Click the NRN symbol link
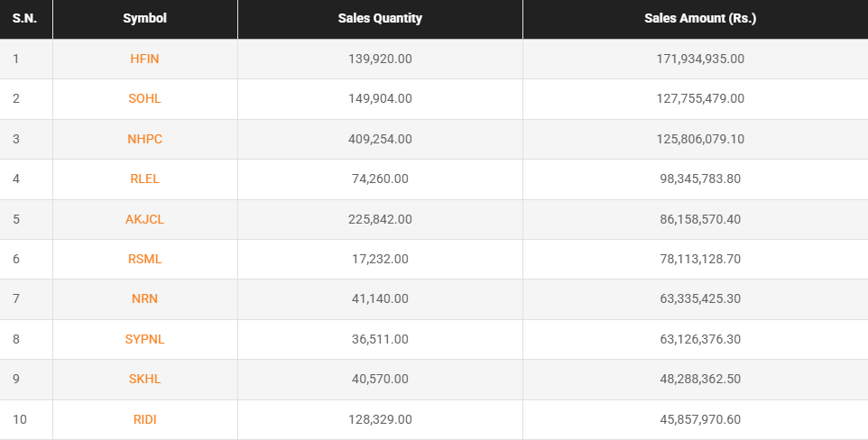This screenshot has height=440, width=868. click(144, 298)
